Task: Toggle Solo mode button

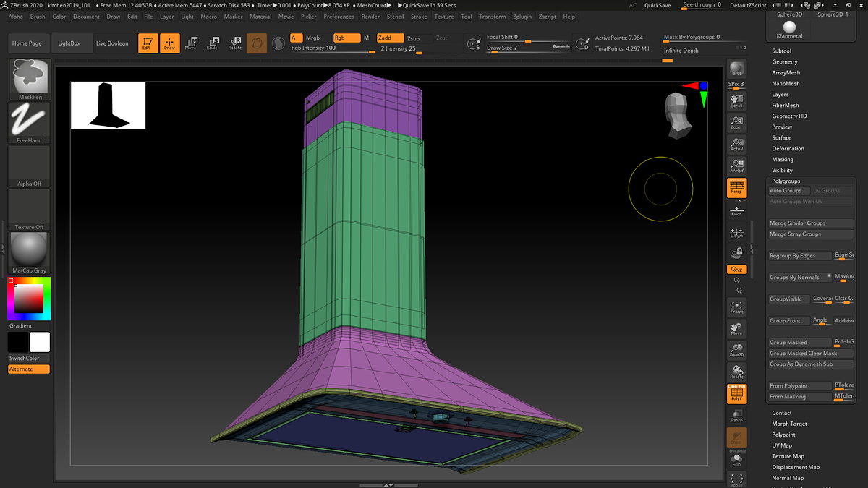Action: click(x=736, y=459)
